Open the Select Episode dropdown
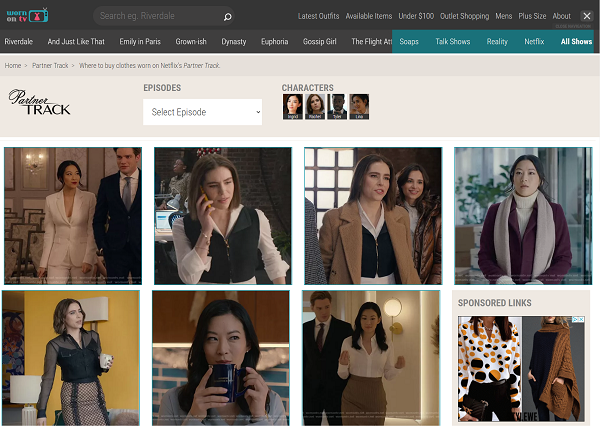The image size is (600, 427). coord(202,112)
